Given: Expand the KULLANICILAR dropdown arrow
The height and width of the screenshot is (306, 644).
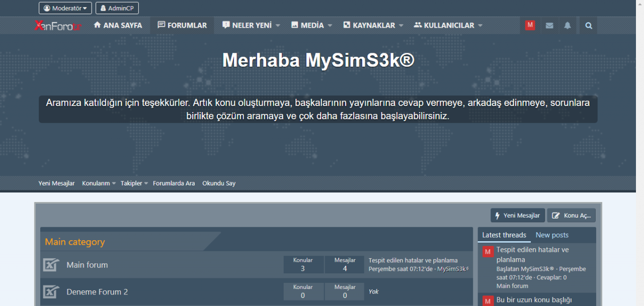Looking at the screenshot, I should coord(480,26).
